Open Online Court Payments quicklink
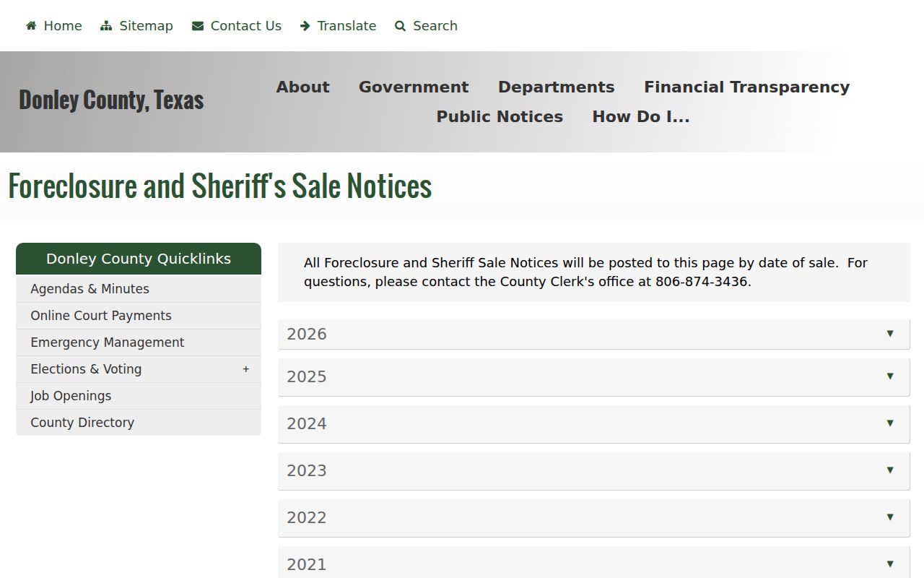Image resolution: width=924 pixels, height=578 pixels. tap(139, 316)
